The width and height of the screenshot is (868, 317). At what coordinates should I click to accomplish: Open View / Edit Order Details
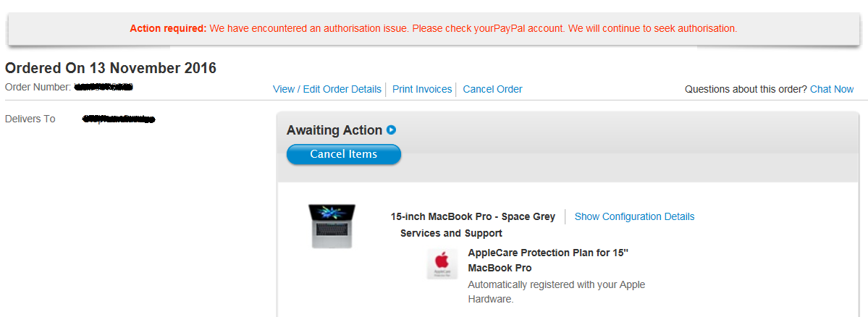click(327, 89)
